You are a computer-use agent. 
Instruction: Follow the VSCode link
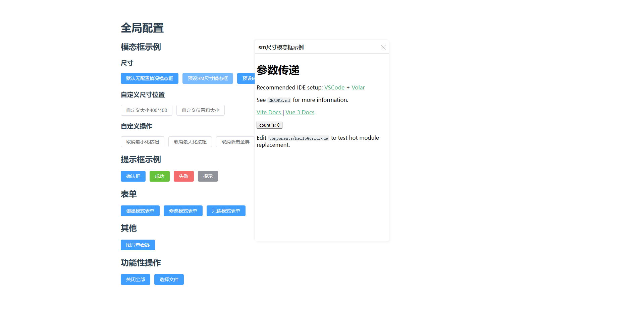(334, 87)
